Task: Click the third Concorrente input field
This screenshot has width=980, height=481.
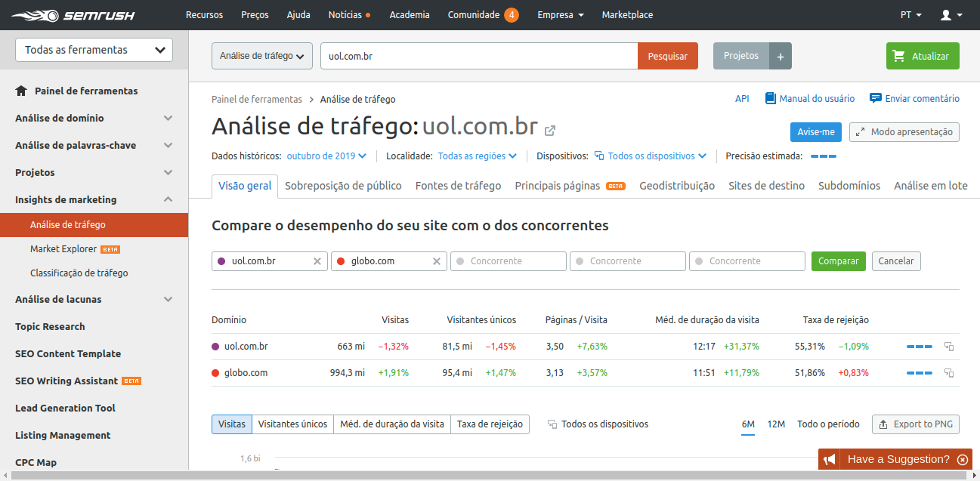Action: point(747,261)
